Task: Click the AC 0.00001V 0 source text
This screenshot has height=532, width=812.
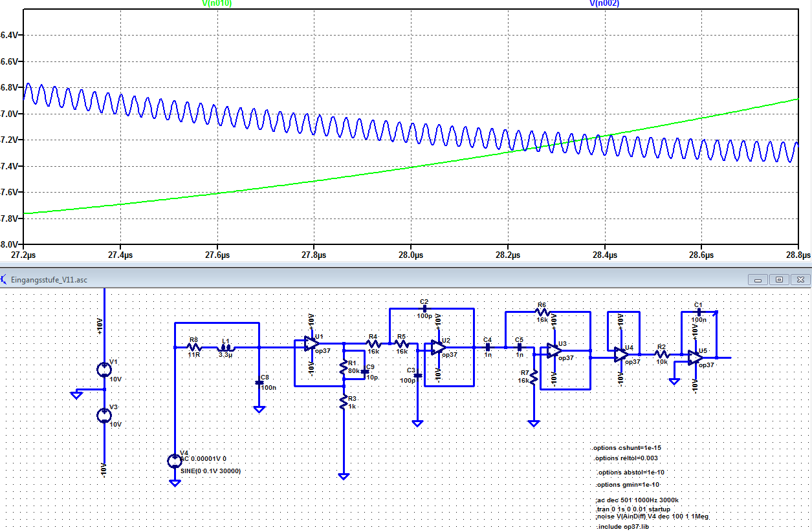Action: point(203,458)
